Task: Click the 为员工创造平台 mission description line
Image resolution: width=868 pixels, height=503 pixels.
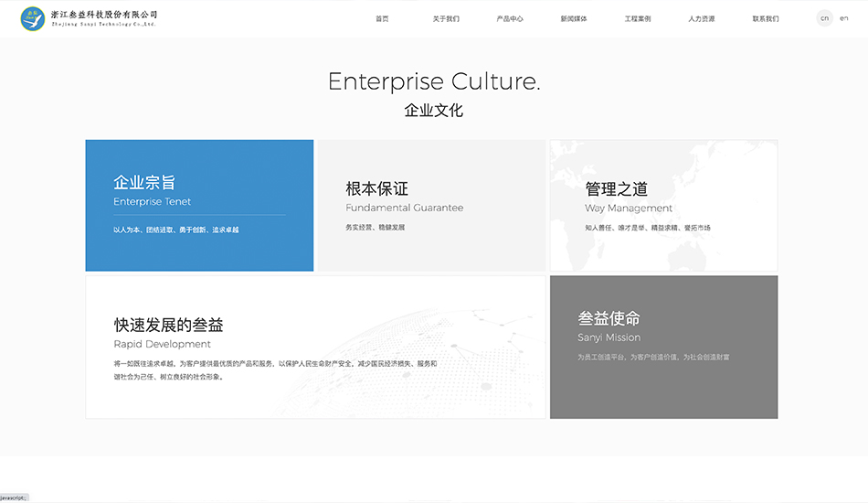Action: point(653,357)
